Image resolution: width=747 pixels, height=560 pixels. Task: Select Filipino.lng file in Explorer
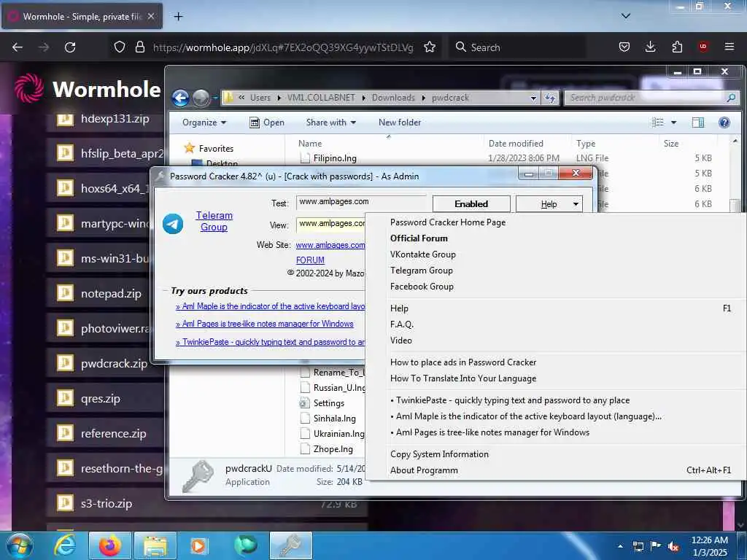tap(334, 158)
